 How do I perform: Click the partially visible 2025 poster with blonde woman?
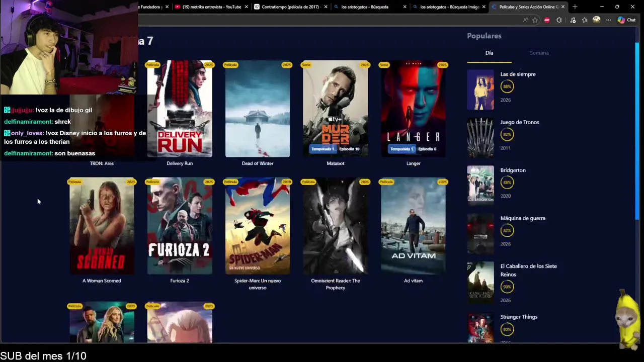(102, 323)
